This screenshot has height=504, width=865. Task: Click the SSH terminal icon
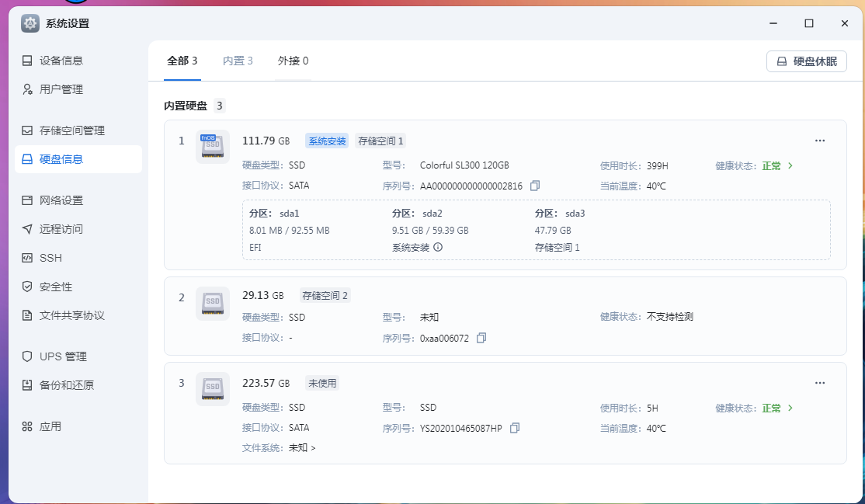point(27,258)
